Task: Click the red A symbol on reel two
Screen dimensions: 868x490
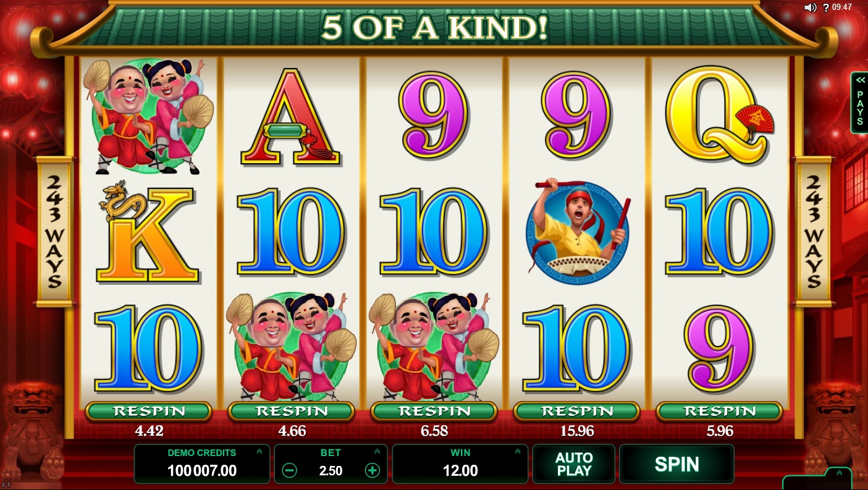Action: click(291, 117)
